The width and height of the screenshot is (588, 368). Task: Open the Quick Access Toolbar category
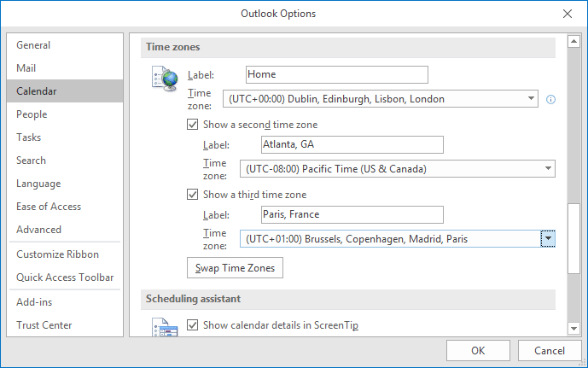(65, 277)
